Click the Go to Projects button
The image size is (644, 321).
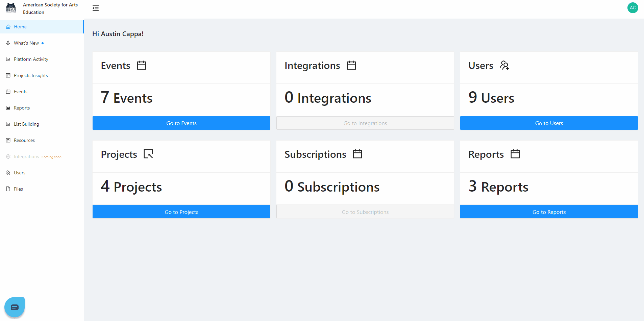point(181,212)
